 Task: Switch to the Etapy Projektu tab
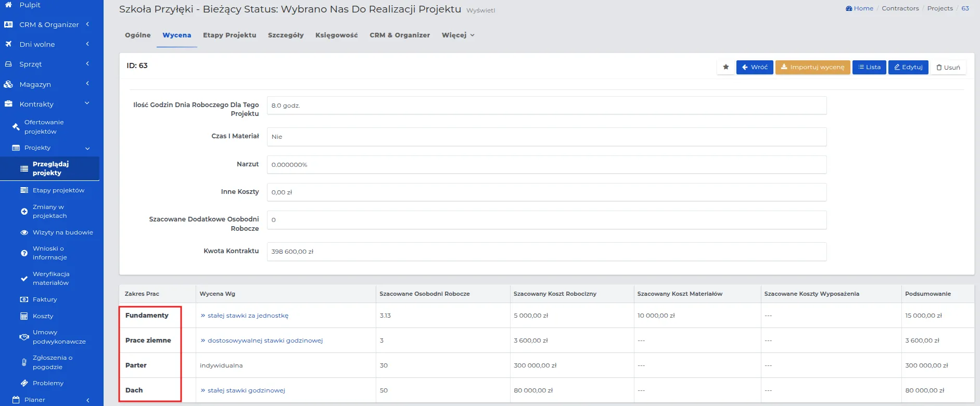coord(230,35)
